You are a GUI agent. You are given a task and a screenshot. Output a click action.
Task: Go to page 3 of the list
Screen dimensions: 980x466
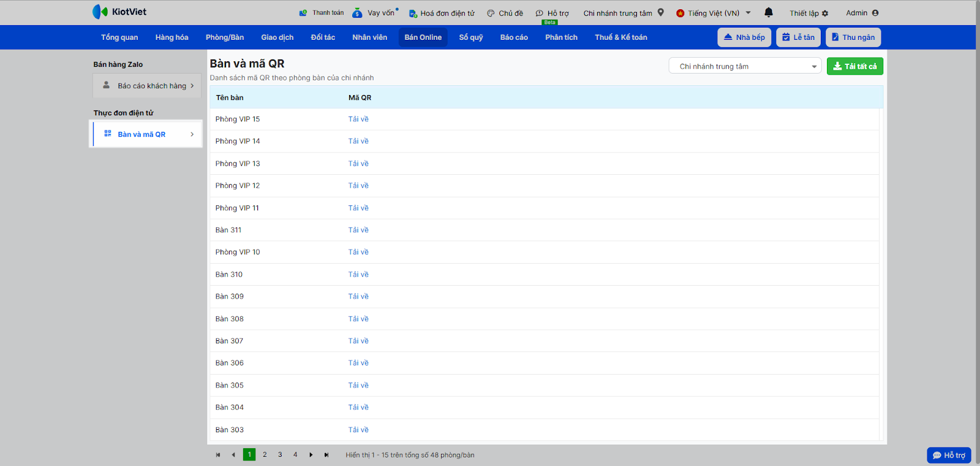pos(280,455)
